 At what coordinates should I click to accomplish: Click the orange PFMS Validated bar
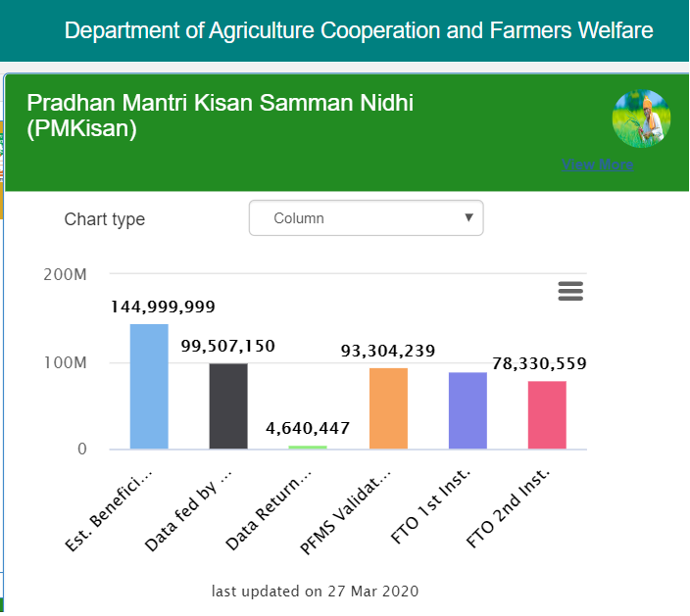click(x=388, y=408)
